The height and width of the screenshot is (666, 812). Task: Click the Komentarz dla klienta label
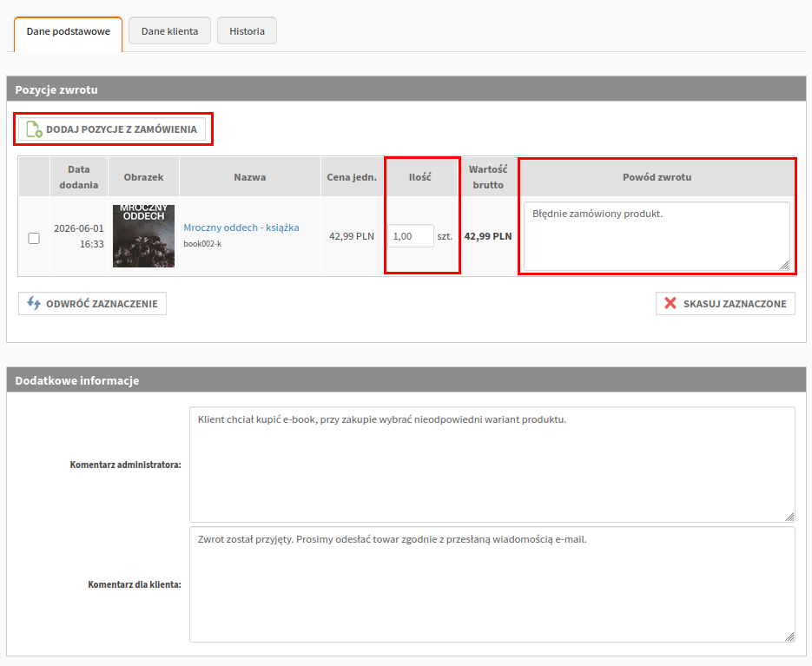(x=135, y=584)
